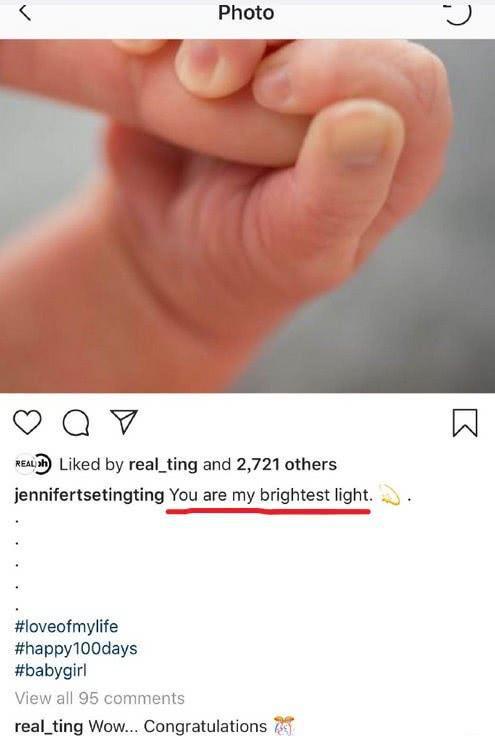Image resolution: width=495 pixels, height=736 pixels.
Task: Open the REAL.ph liker avatar
Action: tap(33, 464)
